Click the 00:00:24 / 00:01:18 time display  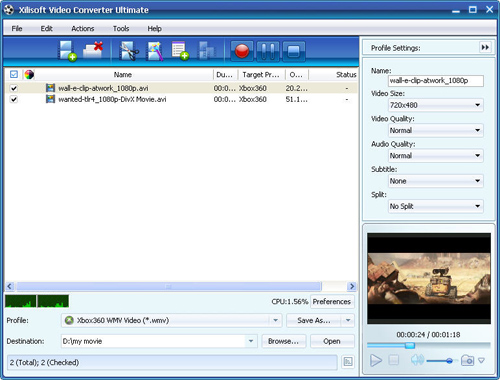428,334
